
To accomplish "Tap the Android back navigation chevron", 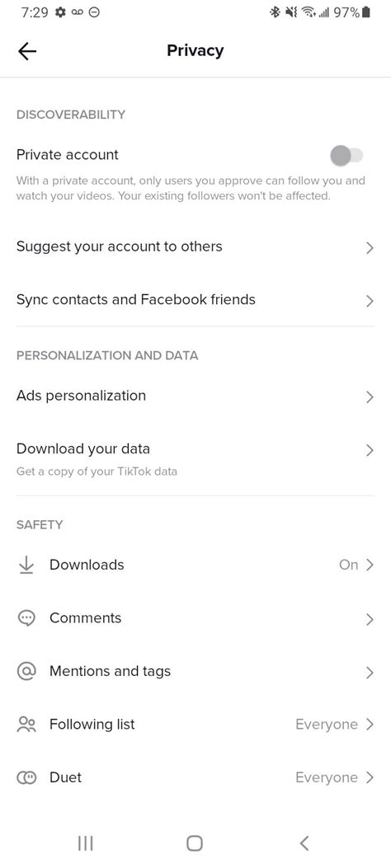I will point(304,842).
